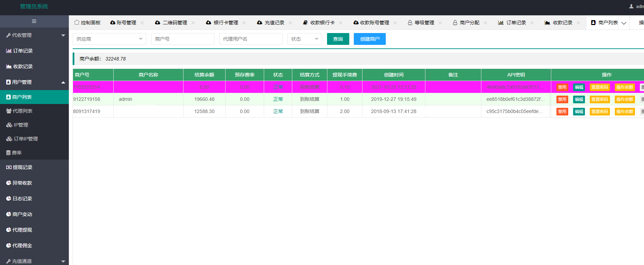644x265 pixels.
Task: Expand the 充值通道 sidebar section
Action: (34, 261)
